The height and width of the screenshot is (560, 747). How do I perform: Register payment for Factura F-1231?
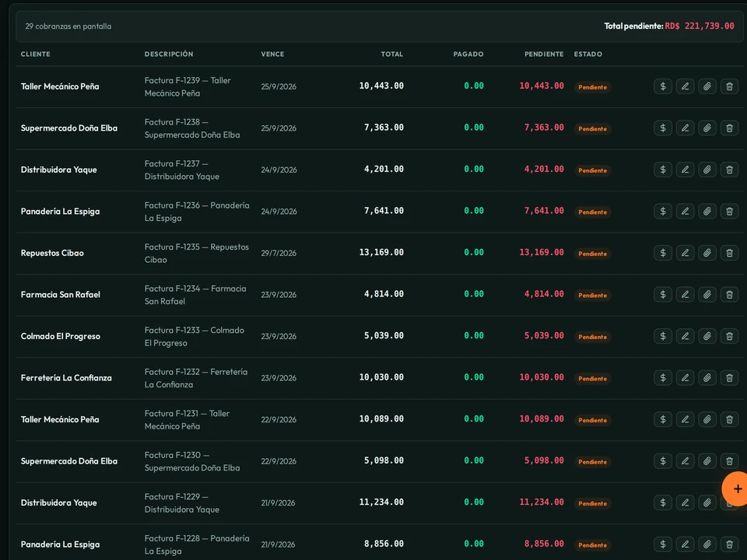point(663,419)
